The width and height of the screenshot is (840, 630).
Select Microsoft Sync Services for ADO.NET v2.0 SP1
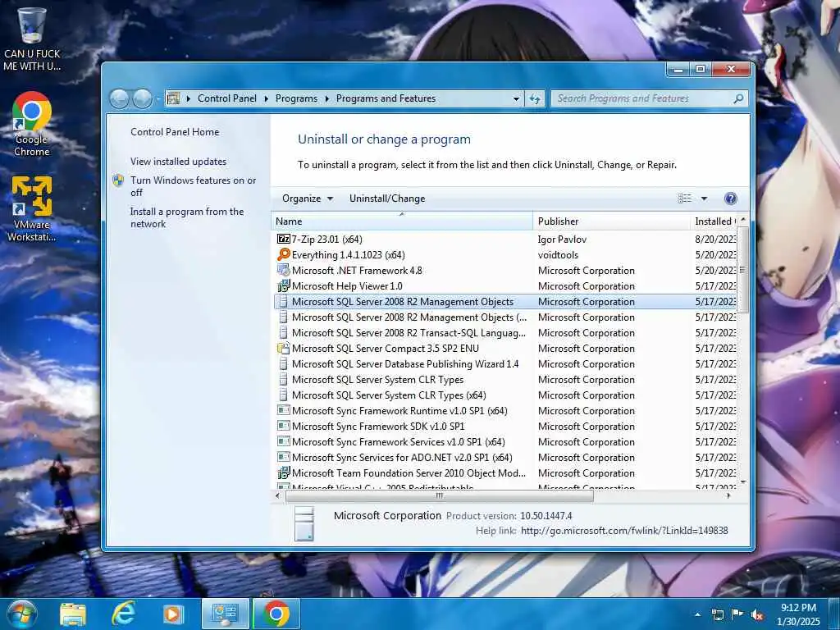point(505,458)
